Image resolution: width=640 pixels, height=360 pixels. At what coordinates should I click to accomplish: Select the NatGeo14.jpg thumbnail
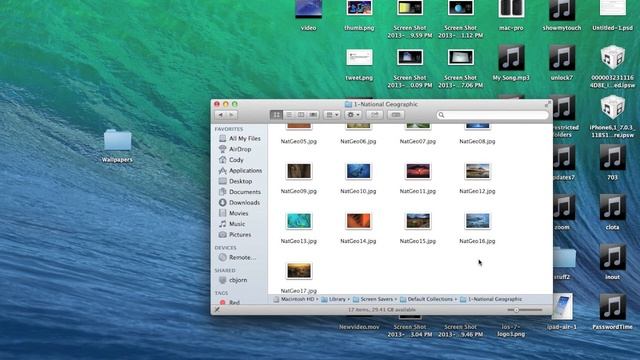[358, 221]
